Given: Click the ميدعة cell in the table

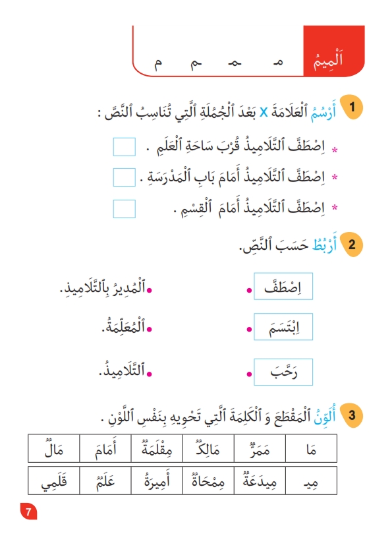Looking at the screenshot, I should [x=260, y=481].
